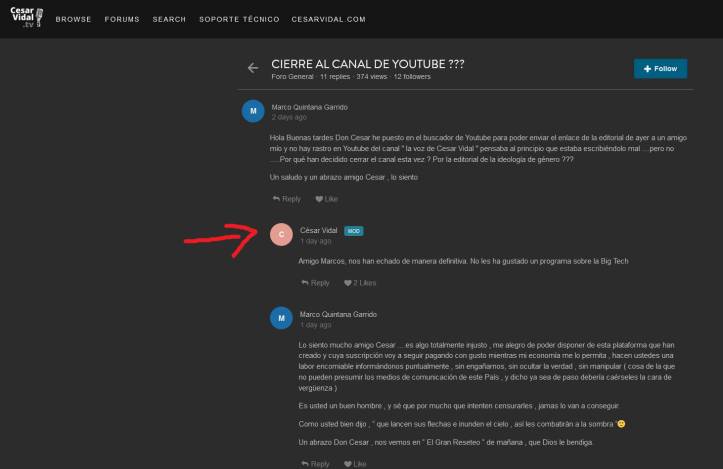Screen dimensions: 723x469
Task: Like César Vidal's reply with 2 Likes
Action: click(359, 283)
